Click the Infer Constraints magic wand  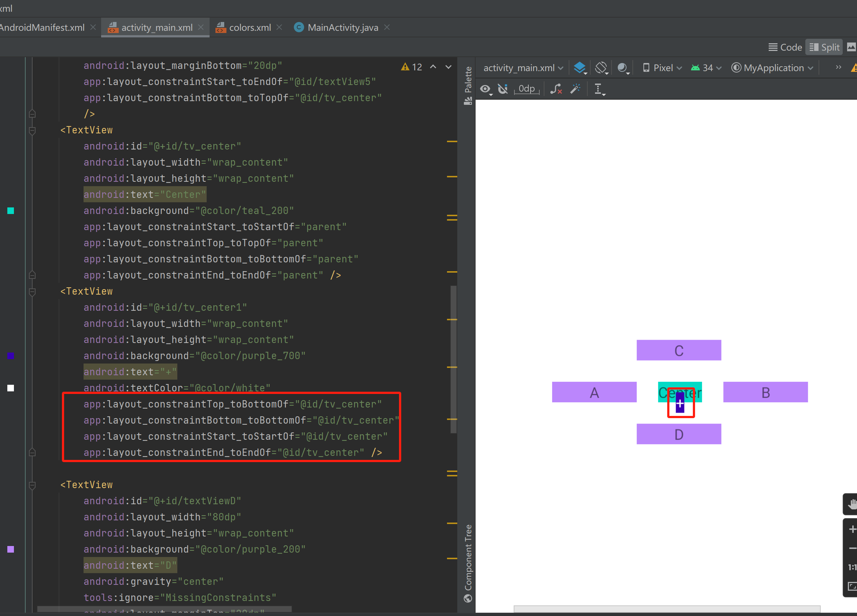coord(576,89)
